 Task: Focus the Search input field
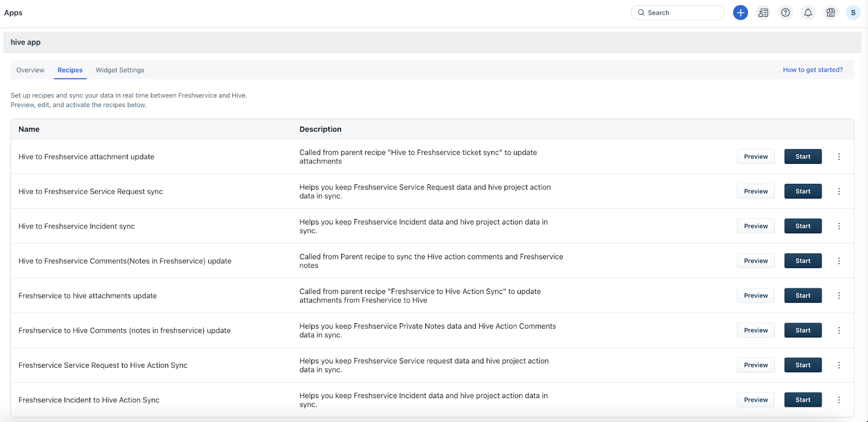678,12
